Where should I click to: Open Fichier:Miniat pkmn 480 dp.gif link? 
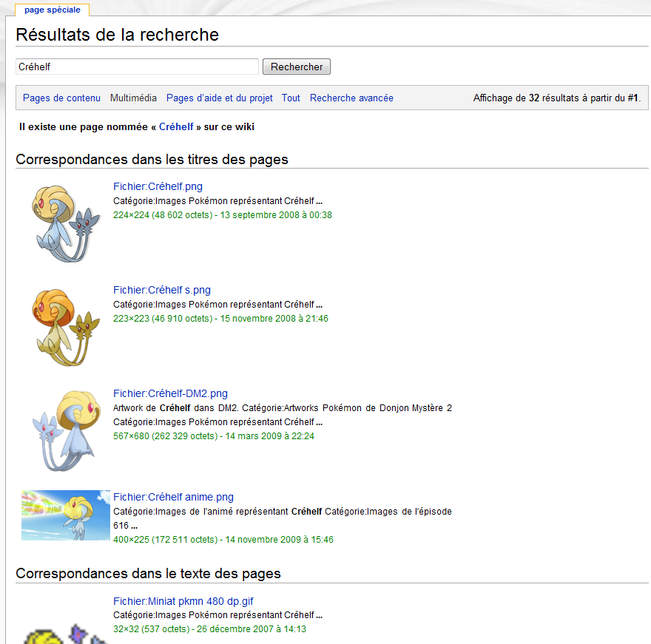(x=183, y=601)
